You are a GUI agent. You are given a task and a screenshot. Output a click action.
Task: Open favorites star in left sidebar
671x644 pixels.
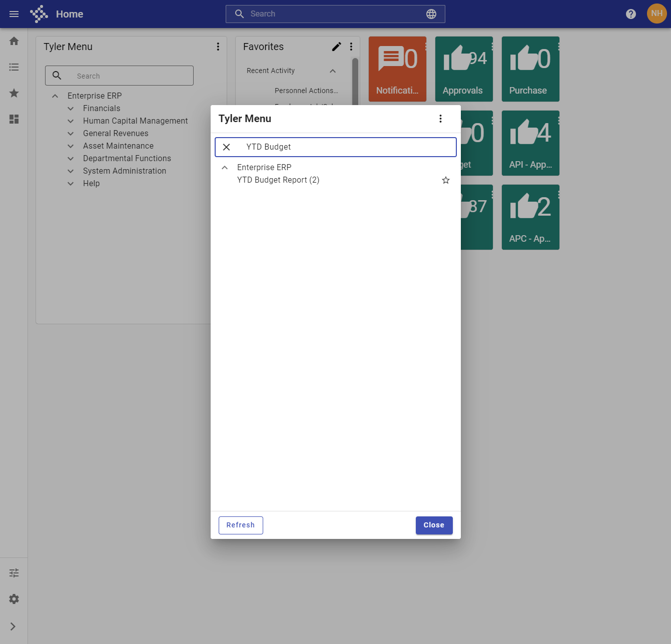click(14, 93)
